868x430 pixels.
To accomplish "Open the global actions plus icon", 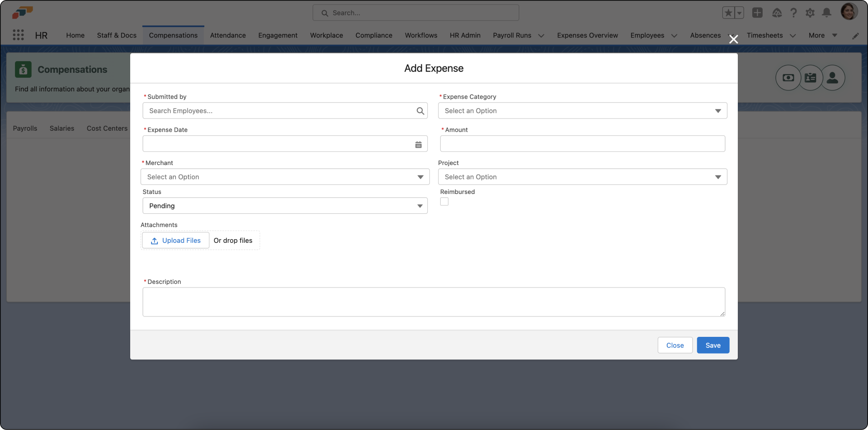I will click(x=757, y=13).
